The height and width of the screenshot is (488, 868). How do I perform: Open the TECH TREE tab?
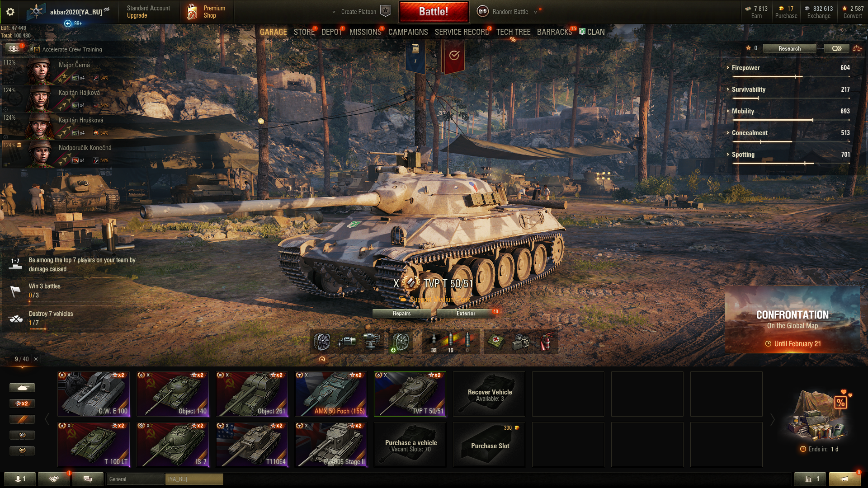point(513,32)
